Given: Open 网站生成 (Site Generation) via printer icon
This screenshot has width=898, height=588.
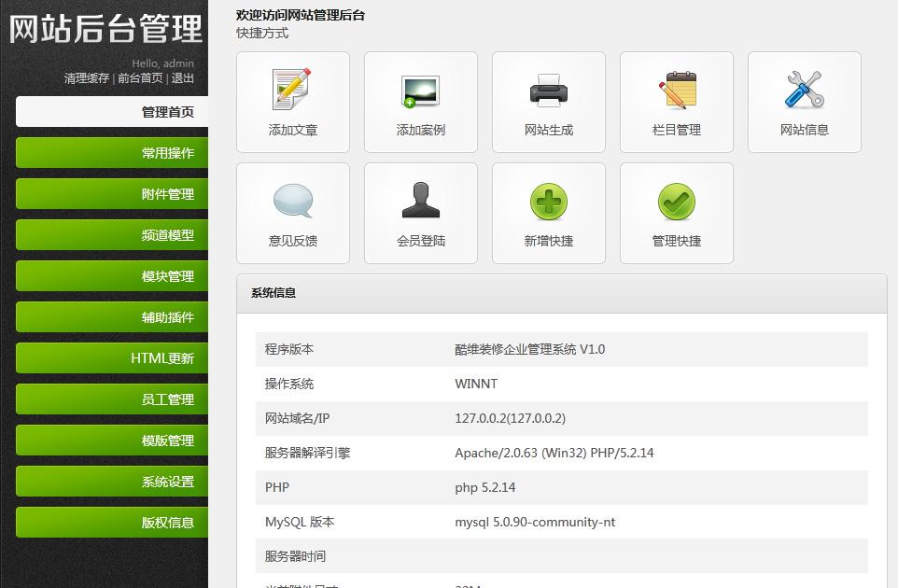Looking at the screenshot, I should 548,91.
